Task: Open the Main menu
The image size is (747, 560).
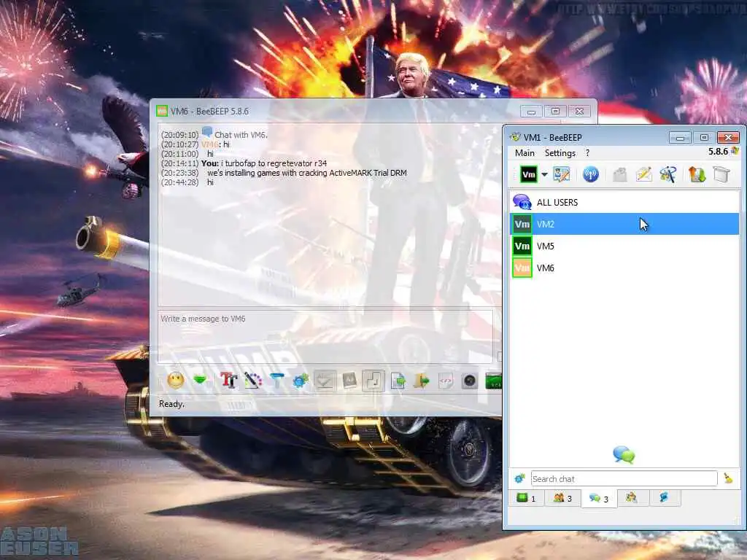Action: pos(525,153)
